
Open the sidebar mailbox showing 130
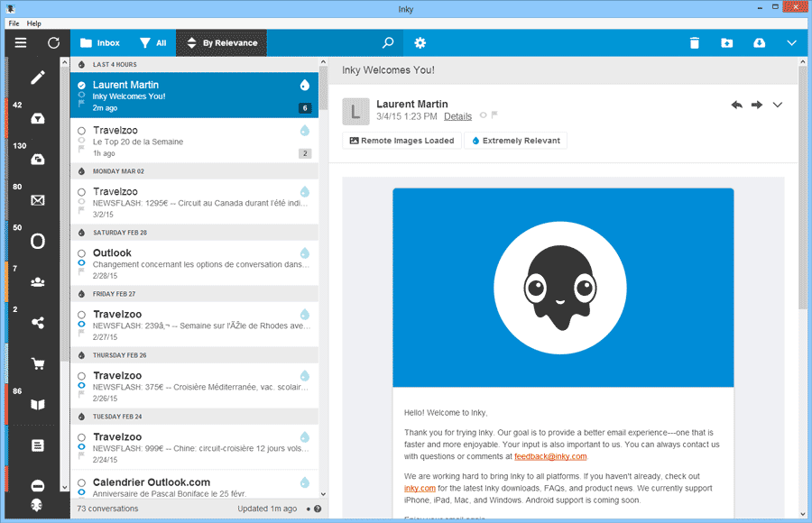(38, 160)
